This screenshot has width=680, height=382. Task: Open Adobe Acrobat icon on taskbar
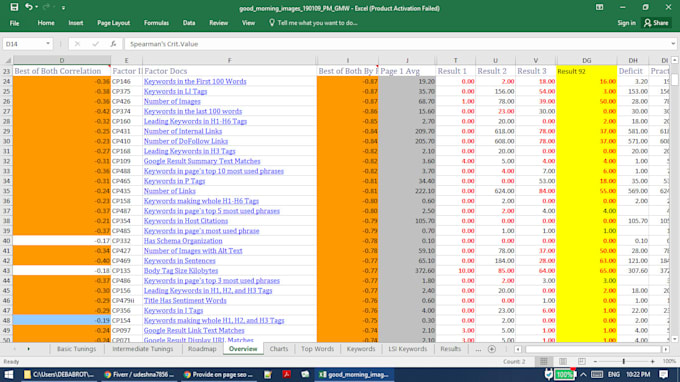(x=287, y=375)
